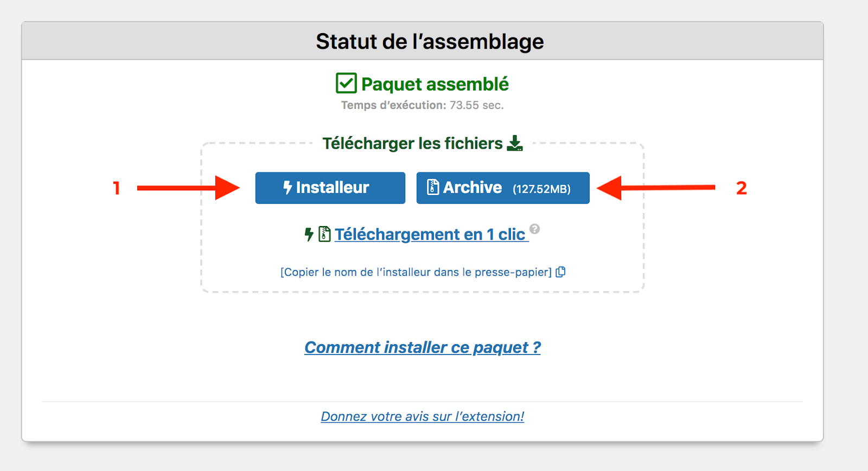Click the red arrow pointing to Installeur

188,188
